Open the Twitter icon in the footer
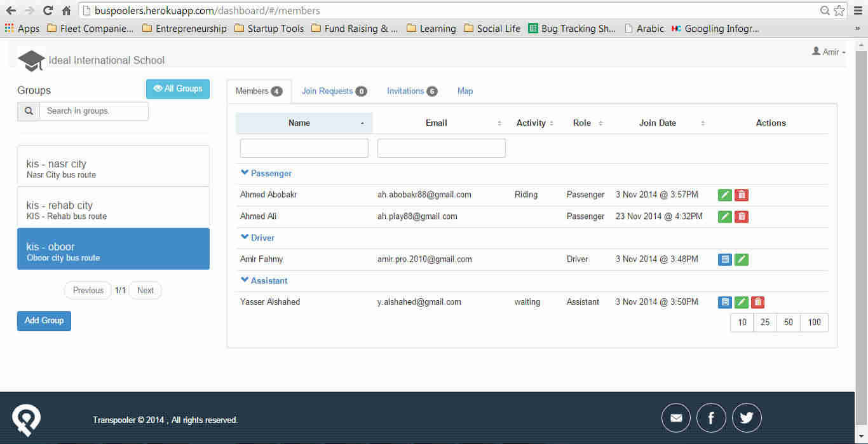 [747, 418]
